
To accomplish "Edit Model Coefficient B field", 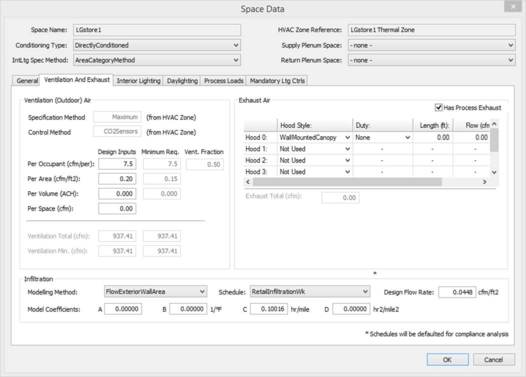I will (x=188, y=309).
